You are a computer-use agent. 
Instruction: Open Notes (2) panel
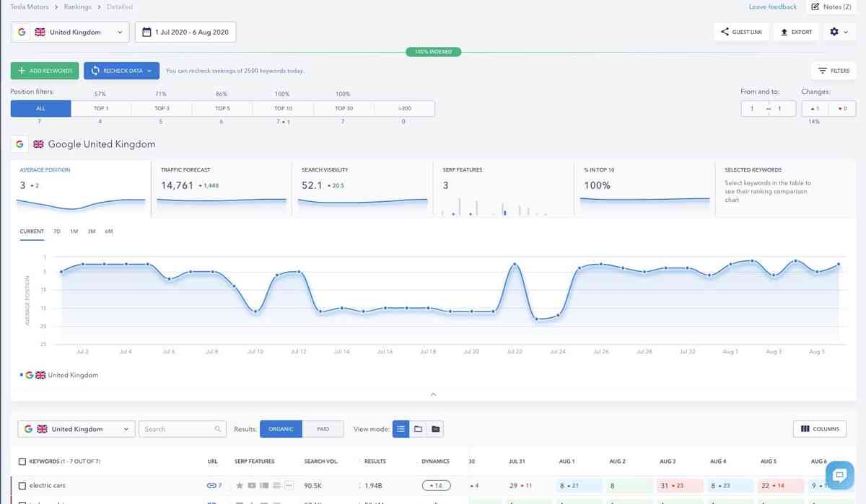[x=831, y=7]
